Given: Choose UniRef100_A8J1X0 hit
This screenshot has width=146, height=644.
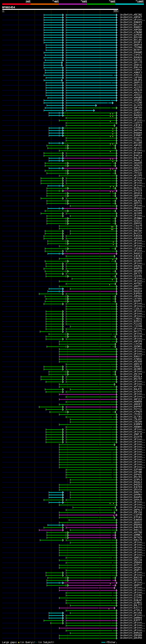Looking at the screenshot, I should pyautogui.click(x=131, y=148).
